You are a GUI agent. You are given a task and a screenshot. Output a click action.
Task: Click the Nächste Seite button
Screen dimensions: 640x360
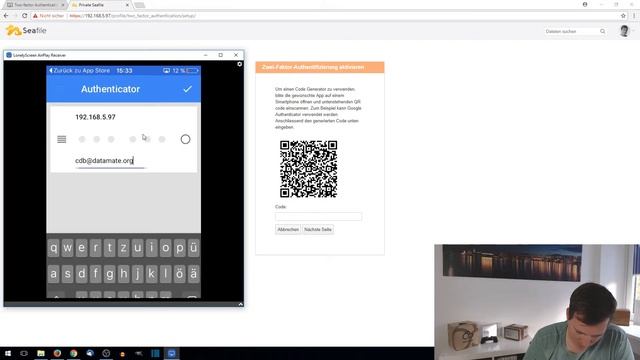[x=318, y=229]
